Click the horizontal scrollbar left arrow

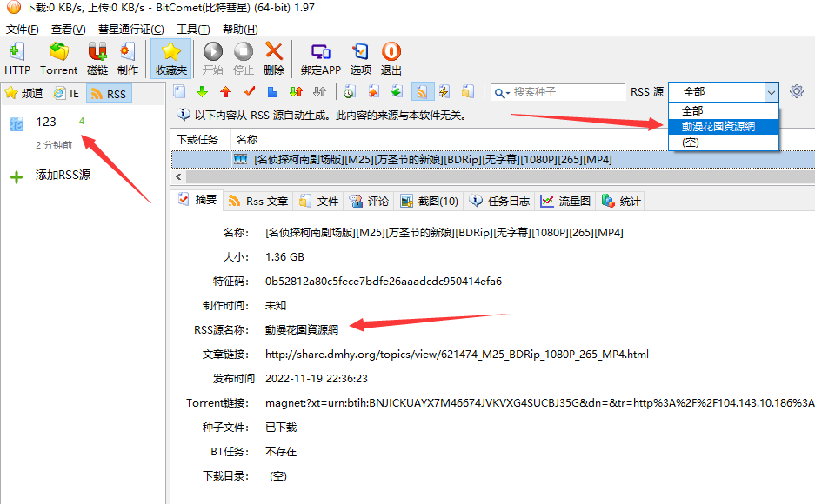[178, 176]
